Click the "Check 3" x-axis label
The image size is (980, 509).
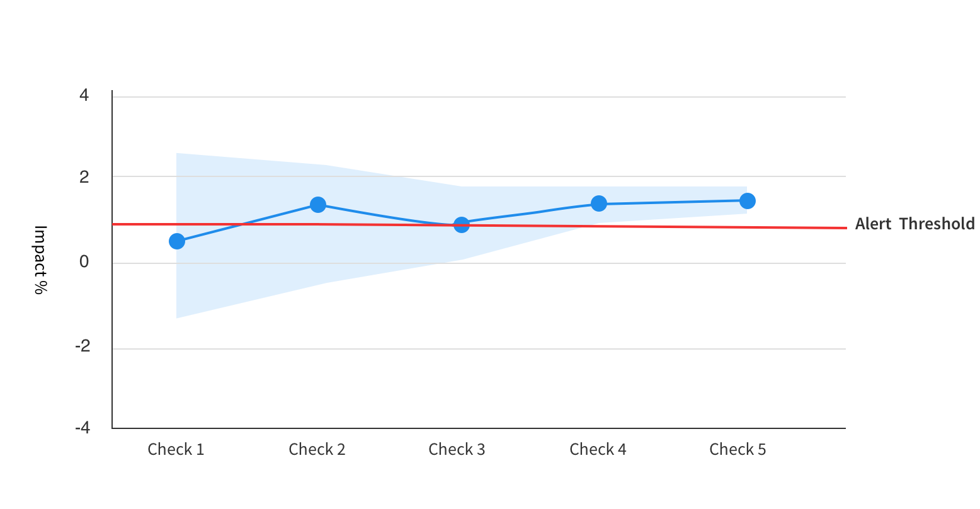pos(457,449)
